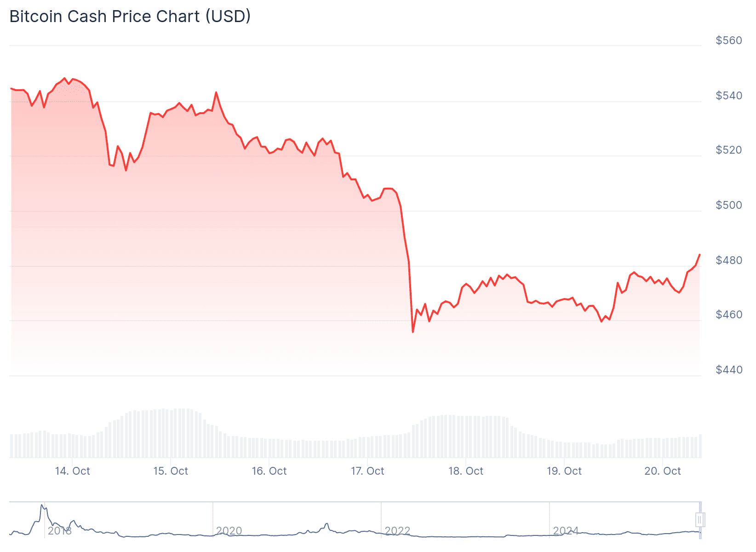Click the Bitcoin Cash Price Chart title
Screen dimensions: 756x552
[x=130, y=17]
